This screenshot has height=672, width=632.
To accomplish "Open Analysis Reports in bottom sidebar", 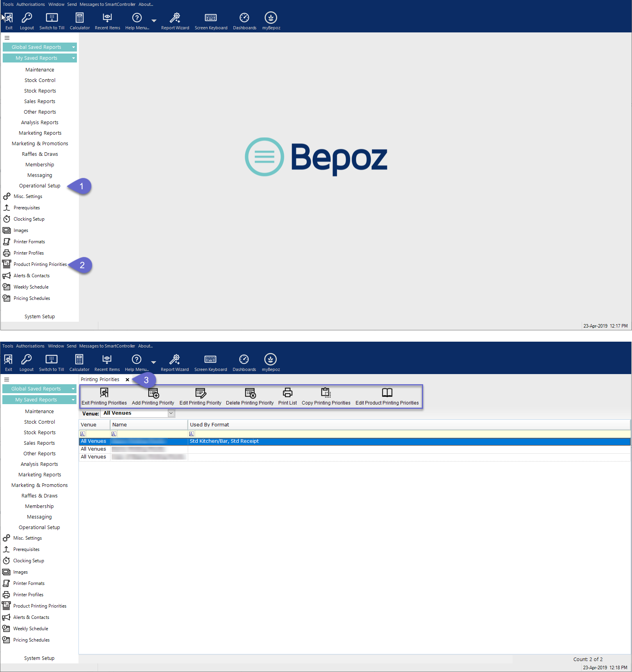I will click(39, 464).
